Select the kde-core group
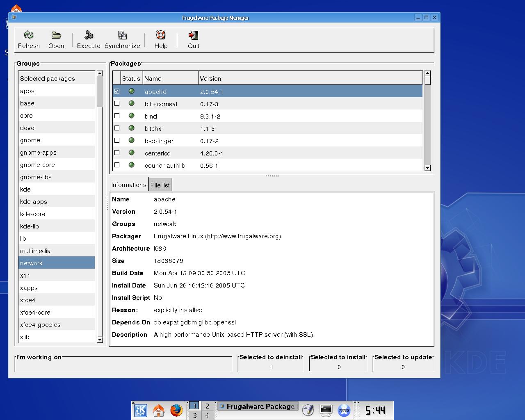Viewport: 525px width, 420px height. 57,214
